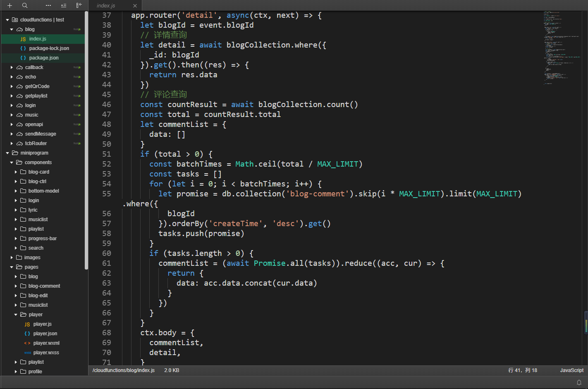Place cursor on ctx.body in line 68
The image size is (588, 389).
(x=158, y=333)
